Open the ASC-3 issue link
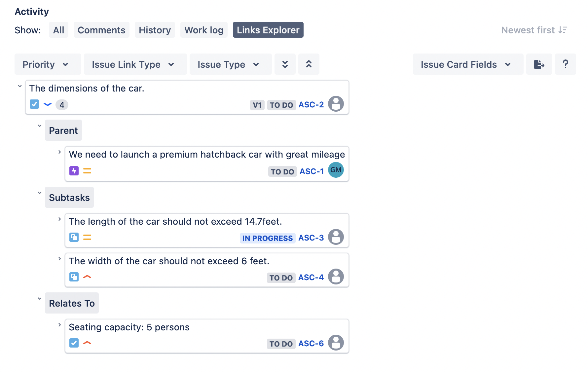 [x=311, y=238]
